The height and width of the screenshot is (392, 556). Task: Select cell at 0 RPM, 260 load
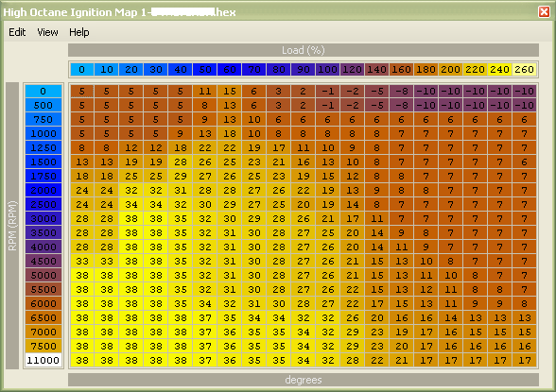524,91
